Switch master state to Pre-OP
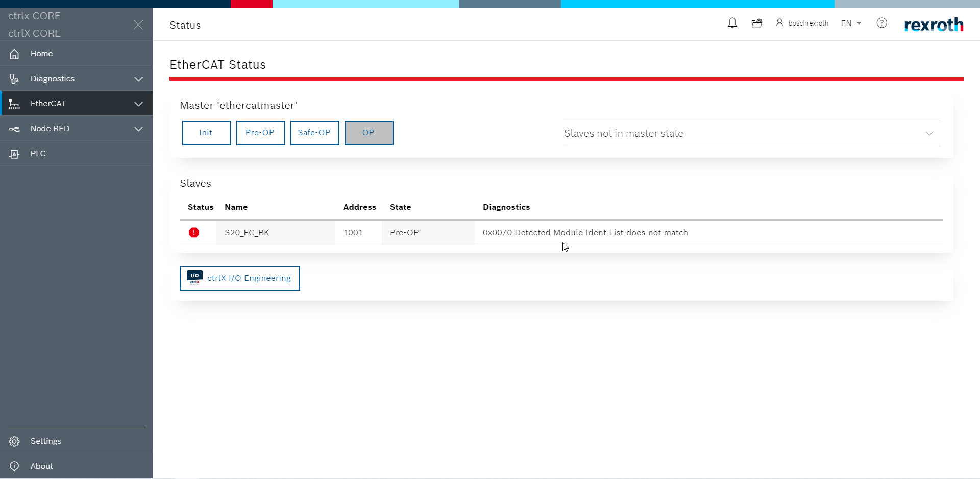The image size is (980, 479). pyautogui.click(x=260, y=133)
